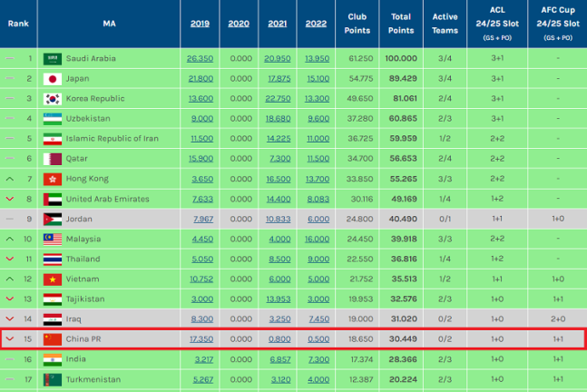The width and height of the screenshot is (587, 392).
Task: Click China PR's red down rank arrow
Action: (x=10, y=338)
